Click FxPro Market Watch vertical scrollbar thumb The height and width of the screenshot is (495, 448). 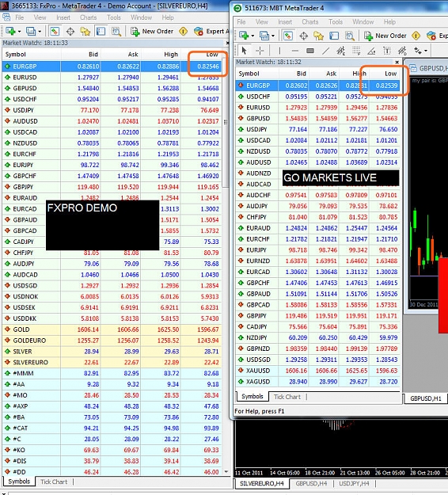point(226,121)
